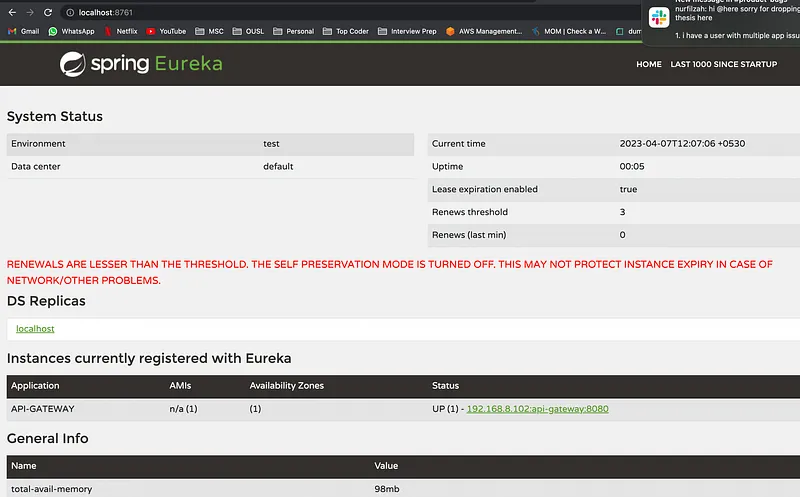This screenshot has height=497, width=800.
Task: Open the AWS Management bookmark
Action: (x=484, y=31)
